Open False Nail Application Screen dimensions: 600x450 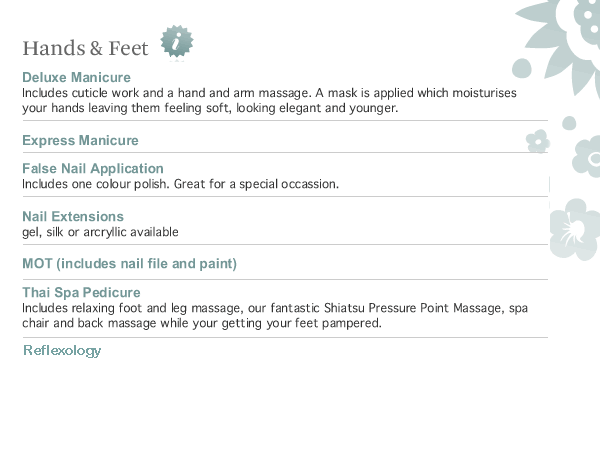point(93,169)
